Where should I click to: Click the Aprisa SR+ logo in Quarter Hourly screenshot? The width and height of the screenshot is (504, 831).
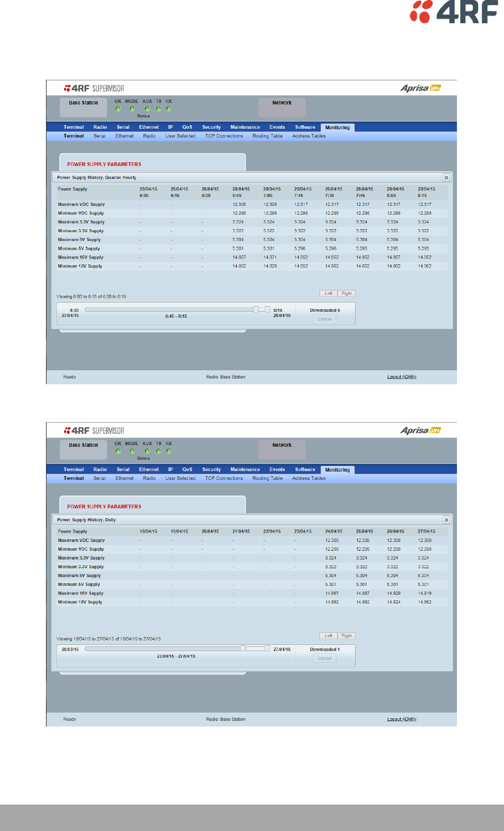(x=420, y=88)
